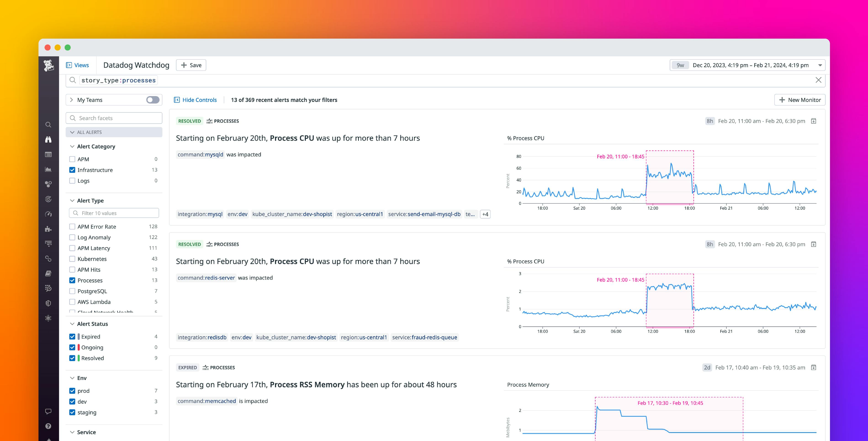Open the Views menu
This screenshot has height=441, width=868.
(78, 65)
